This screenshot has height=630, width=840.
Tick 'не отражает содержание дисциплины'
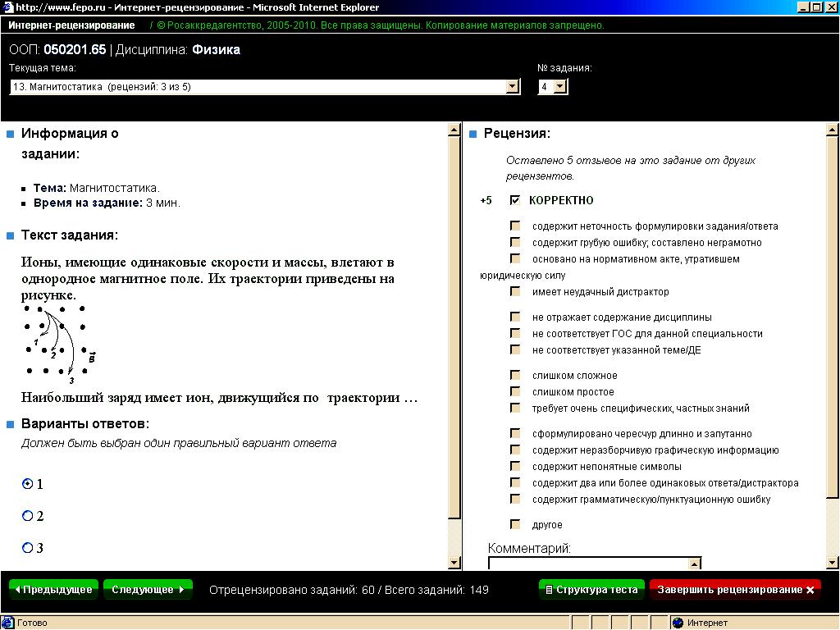point(515,317)
